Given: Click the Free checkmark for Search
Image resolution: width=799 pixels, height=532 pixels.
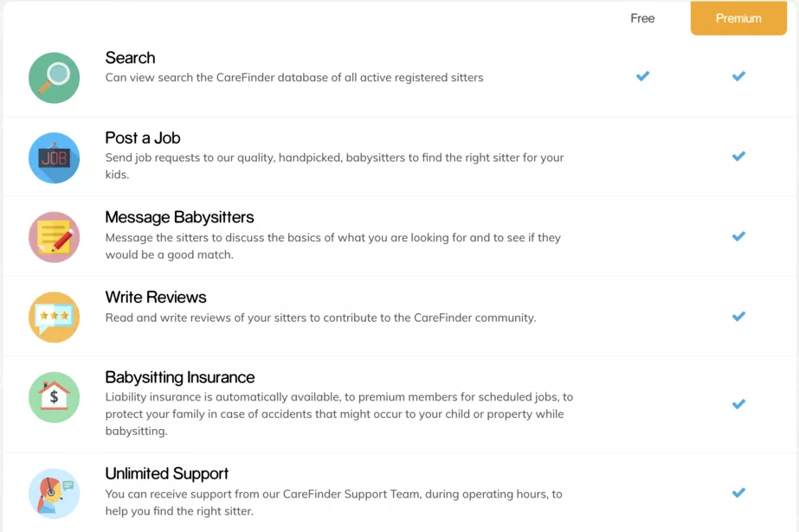Looking at the screenshot, I should [x=642, y=76].
